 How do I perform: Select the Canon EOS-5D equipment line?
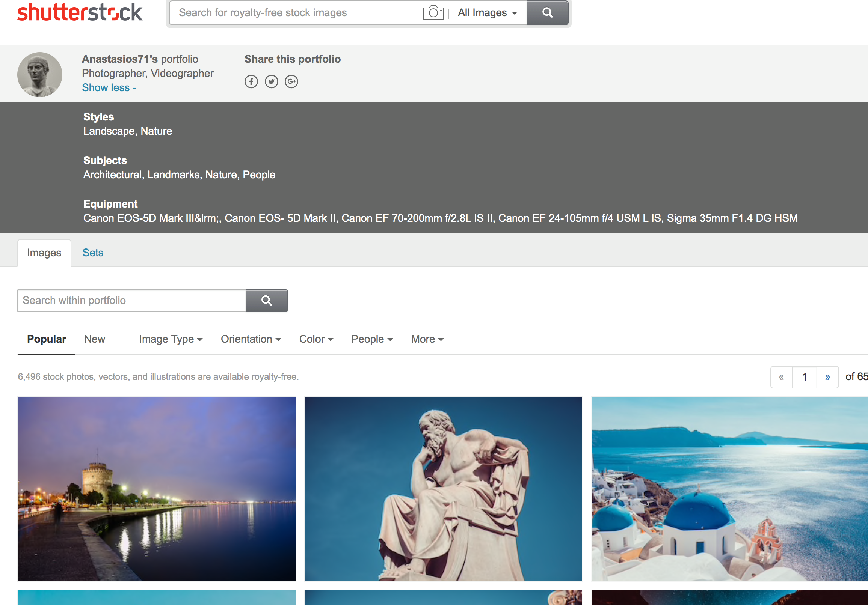(441, 218)
